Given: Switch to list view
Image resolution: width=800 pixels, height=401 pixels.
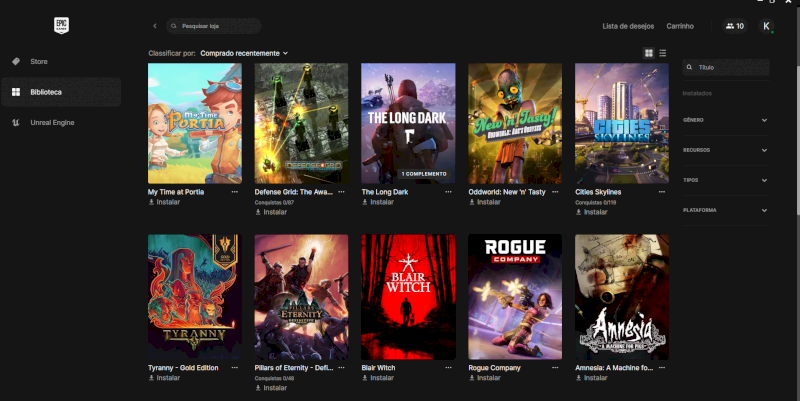Looking at the screenshot, I should coord(663,53).
